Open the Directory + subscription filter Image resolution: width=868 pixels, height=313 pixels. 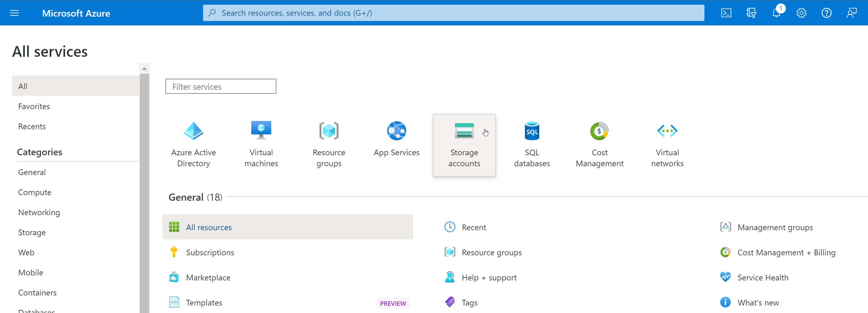point(751,13)
